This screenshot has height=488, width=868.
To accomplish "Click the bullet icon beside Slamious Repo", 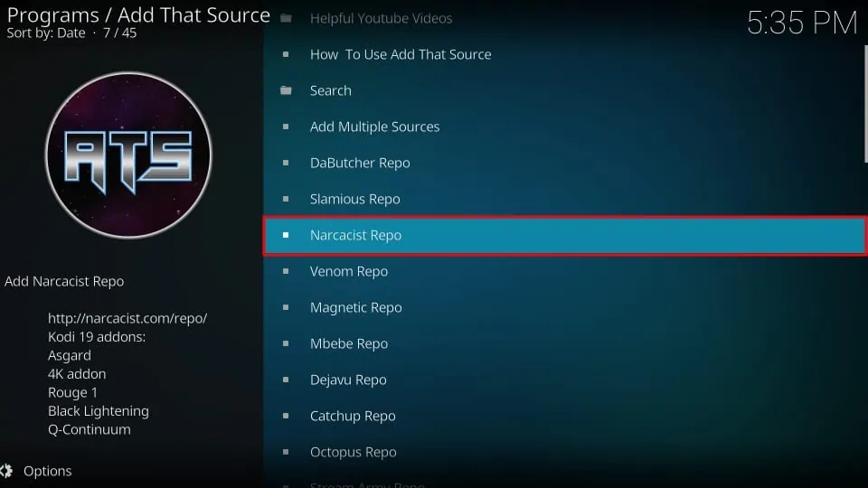I will point(286,199).
